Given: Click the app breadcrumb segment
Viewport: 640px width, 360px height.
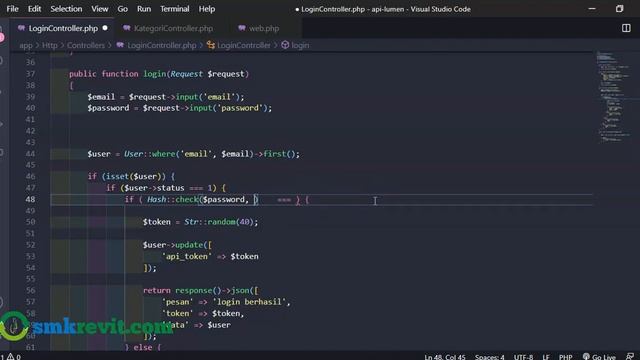Looking at the screenshot, I should click(25, 45).
